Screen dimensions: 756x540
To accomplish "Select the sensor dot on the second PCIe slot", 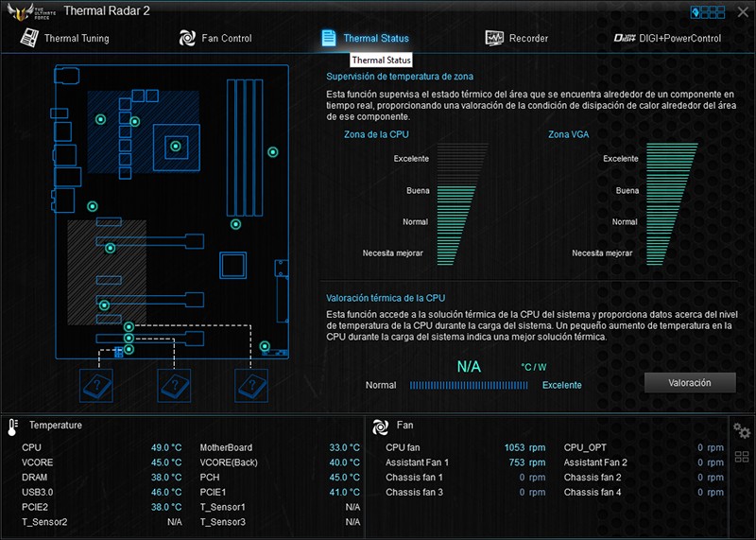I will pyautogui.click(x=104, y=305).
